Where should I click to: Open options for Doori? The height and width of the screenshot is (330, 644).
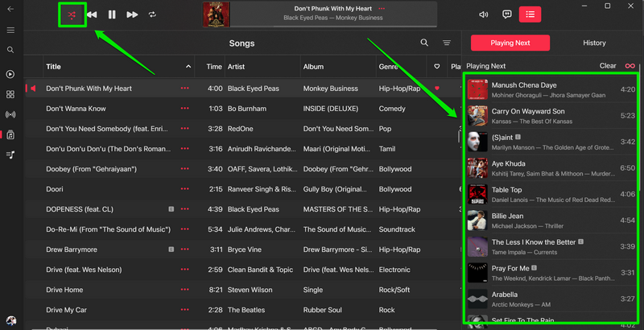click(x=185, y=189)
